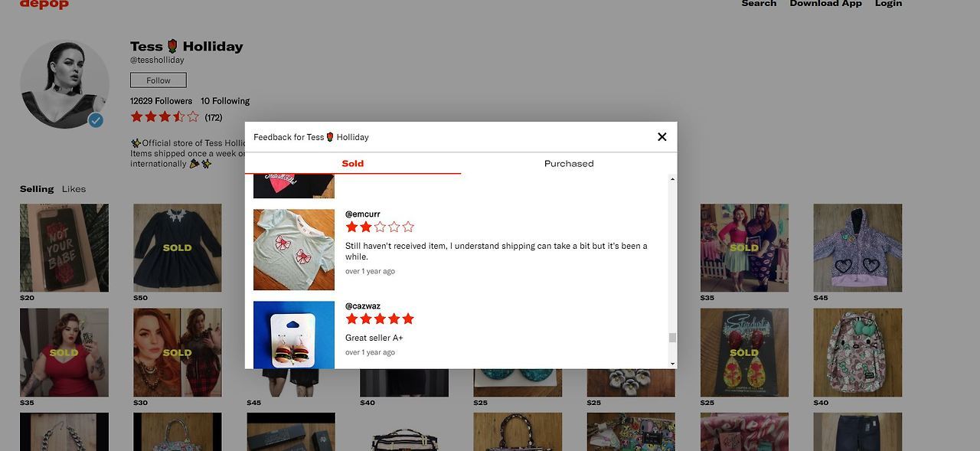Click the Tess Holliday profile name heading
The height and width of the screenshot is (451, 980).
187,47
